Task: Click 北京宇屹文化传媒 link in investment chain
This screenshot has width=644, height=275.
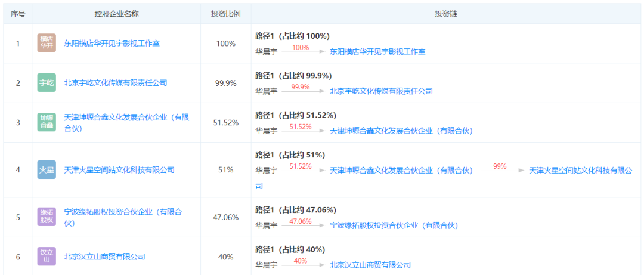Action: click(381, 91)
